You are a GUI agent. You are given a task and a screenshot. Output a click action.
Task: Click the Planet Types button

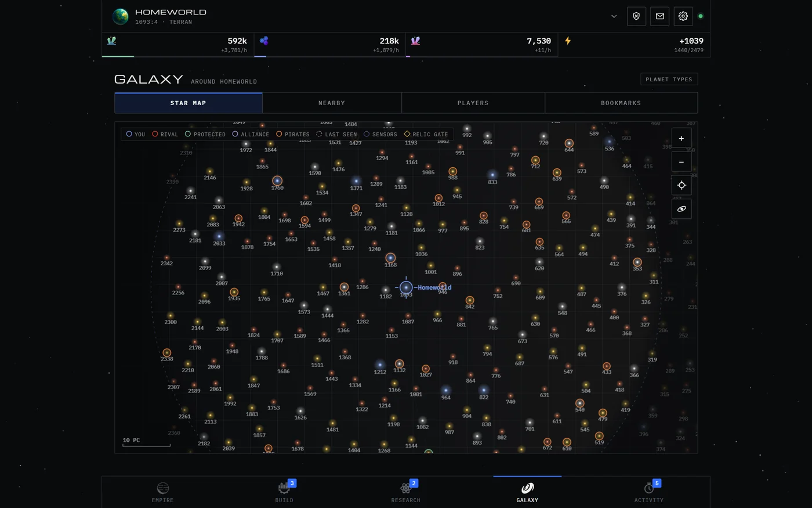pos(669,79)
